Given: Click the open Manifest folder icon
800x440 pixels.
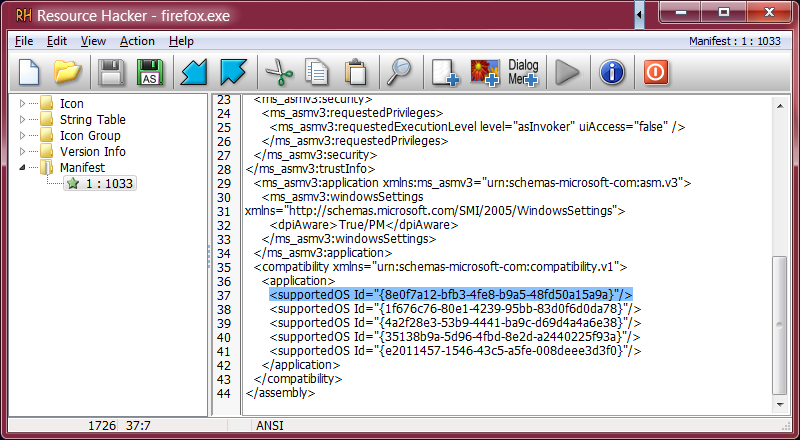Looking at the screenshot, I should coord(47,167).
